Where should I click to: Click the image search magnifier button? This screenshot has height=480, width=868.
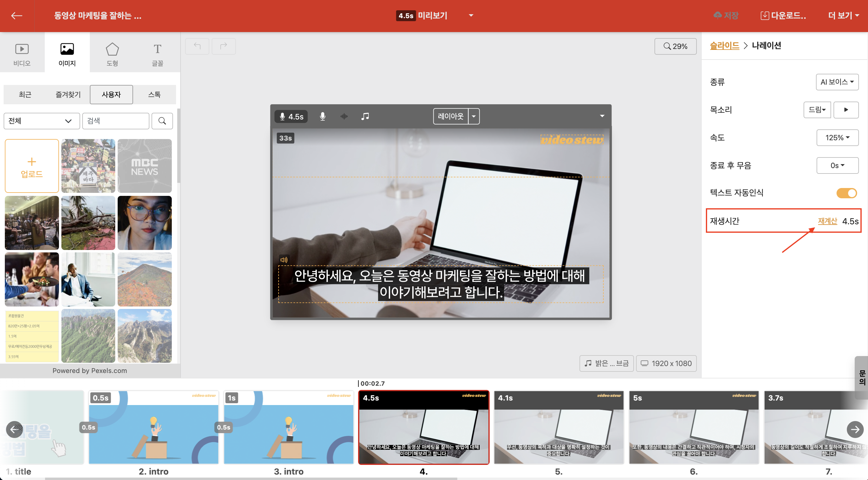[x=162, y=121]
